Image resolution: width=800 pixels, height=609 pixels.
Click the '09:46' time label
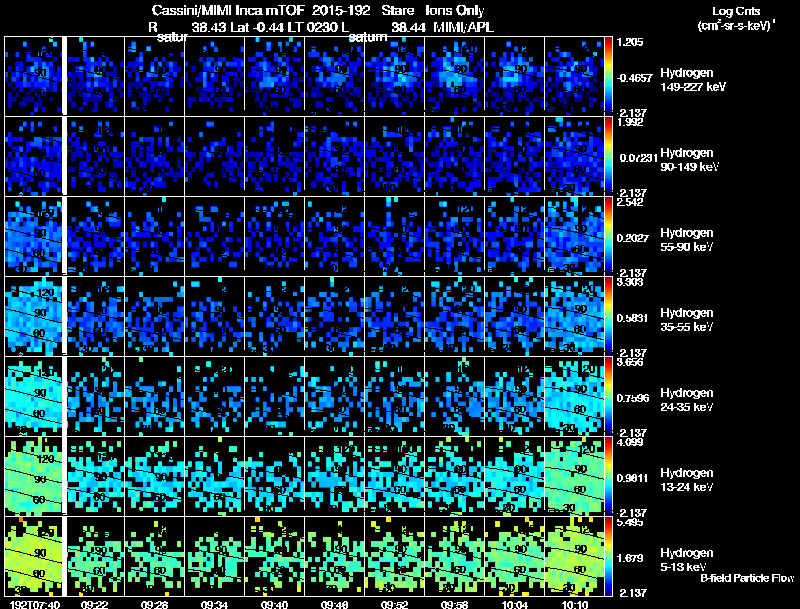(x=335, y=604)
